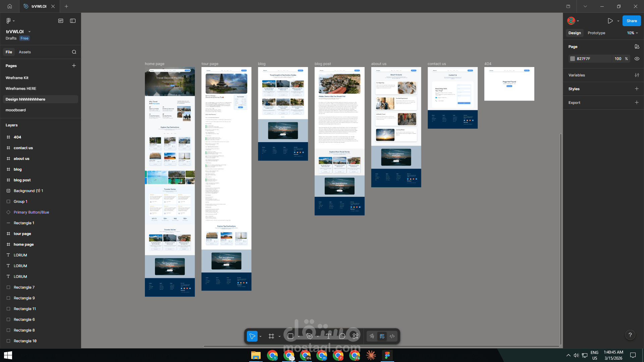The height and width of the screenshot is (362, 644).
Task: Click the 827F7F page color swatch
Action: click(x=573, y=59)
